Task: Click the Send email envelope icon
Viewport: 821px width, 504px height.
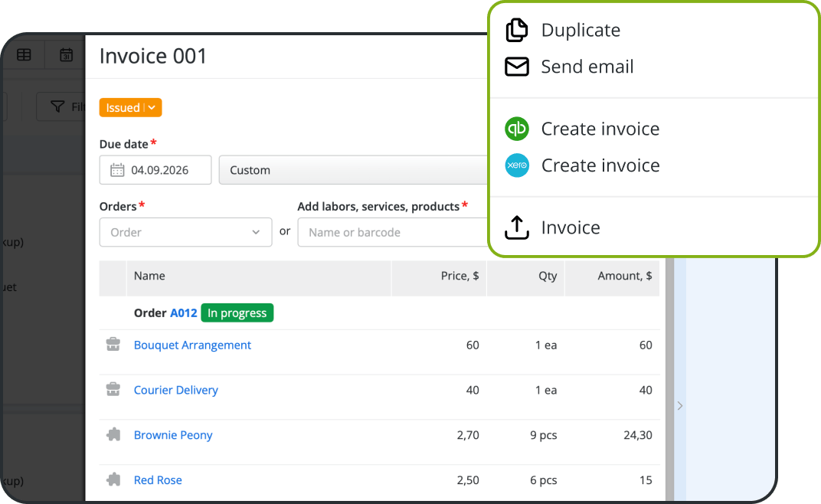Action: (517, 67)
